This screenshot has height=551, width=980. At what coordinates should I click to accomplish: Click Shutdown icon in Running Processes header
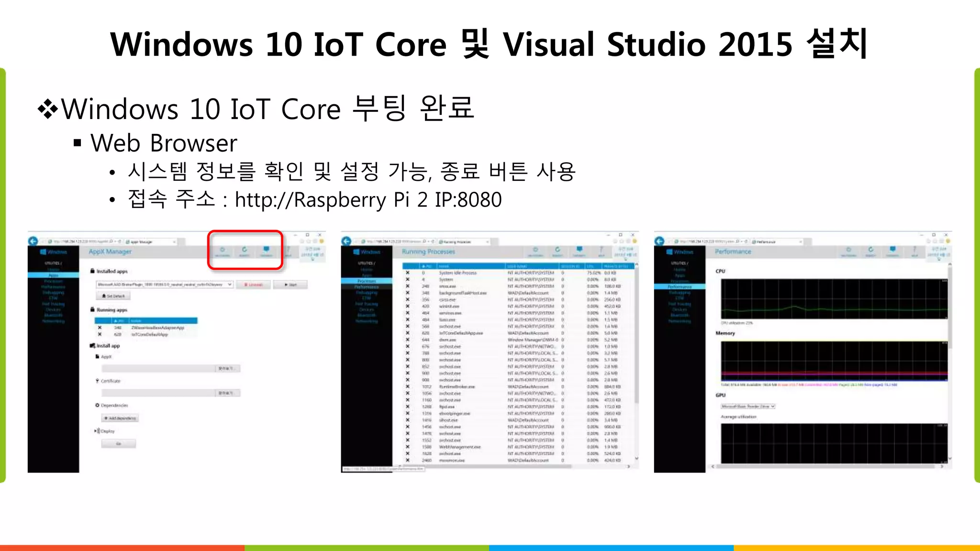coord(535,251)
